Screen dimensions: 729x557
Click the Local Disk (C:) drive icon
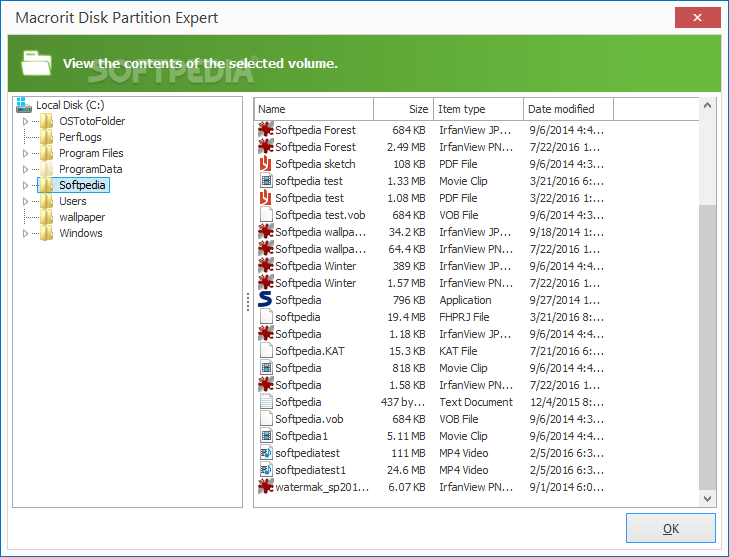24,105
